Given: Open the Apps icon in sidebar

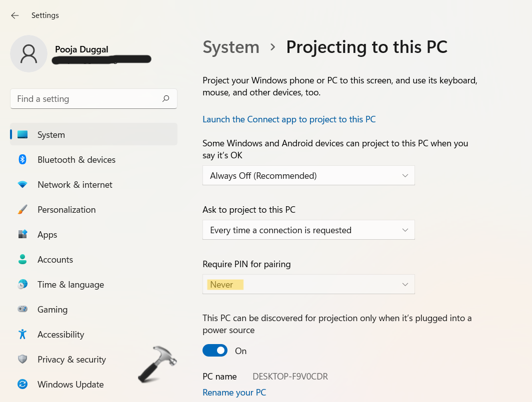Looking at the screenshot, I should pyautogui.click(x=22, y=235).
